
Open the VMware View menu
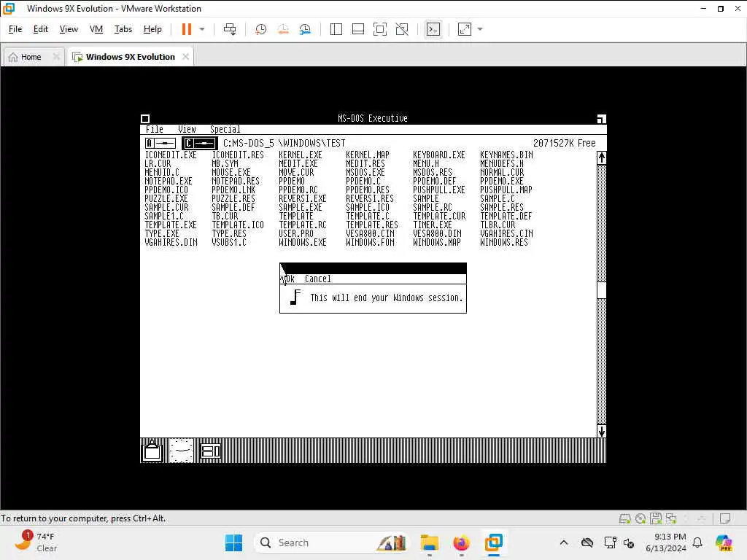(69, 29)
